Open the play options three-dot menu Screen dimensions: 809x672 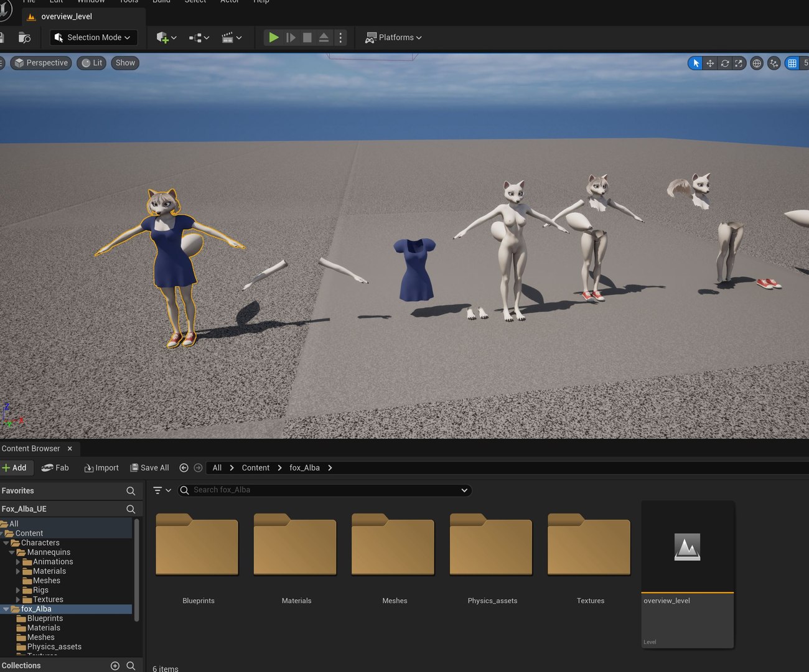(340, 37)
